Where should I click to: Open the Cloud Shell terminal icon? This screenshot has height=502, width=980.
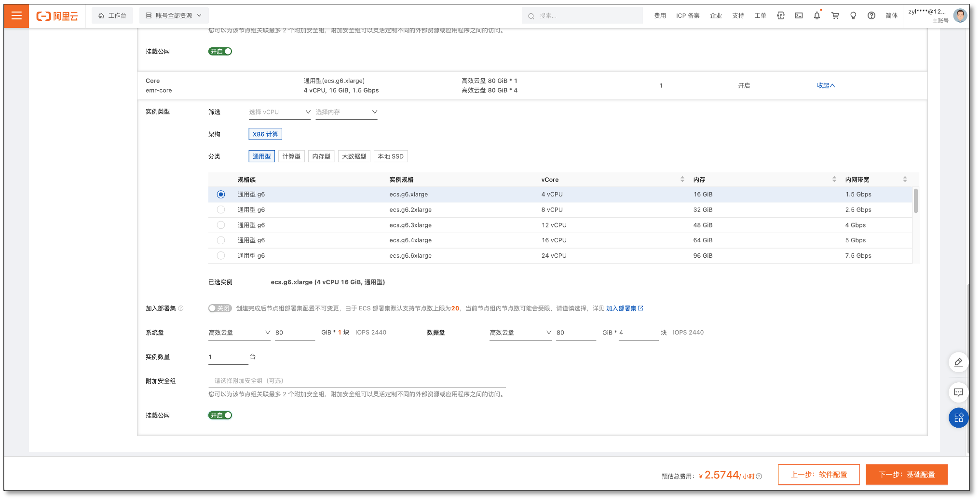(x=799, y=15)
